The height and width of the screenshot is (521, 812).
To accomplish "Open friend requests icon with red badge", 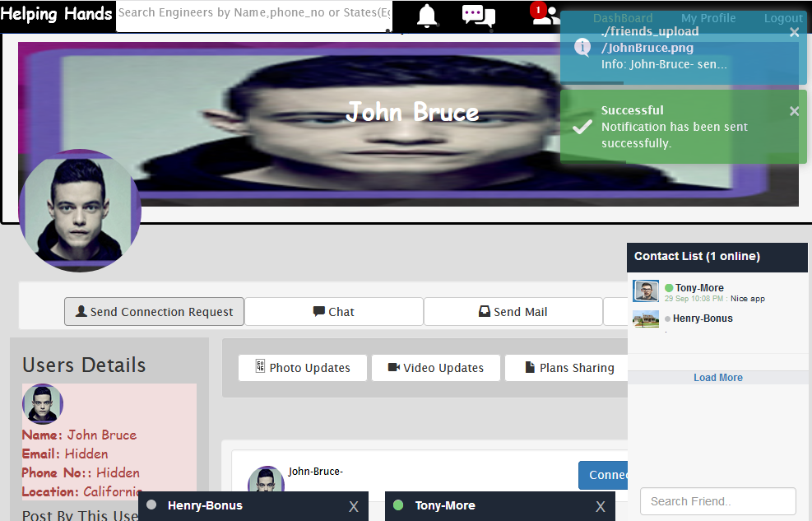I will [545, 15].
